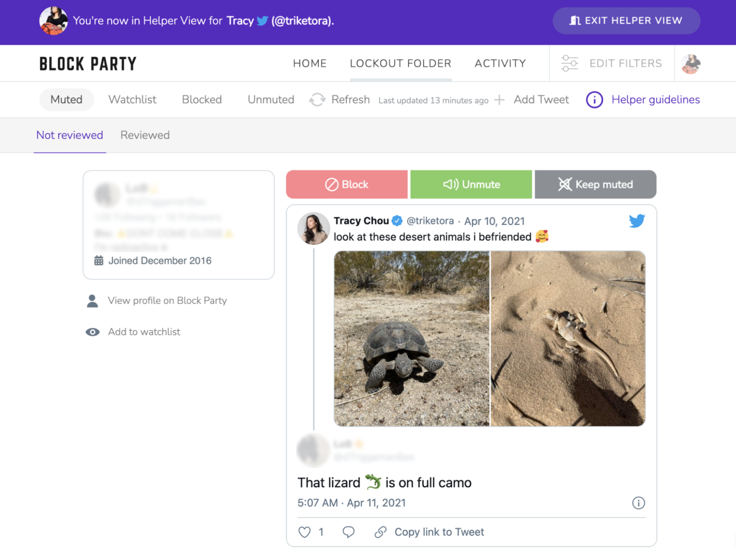Open View profile on Block Party
Viewport: 736px width, 560px height.
(x=167, y=301)
